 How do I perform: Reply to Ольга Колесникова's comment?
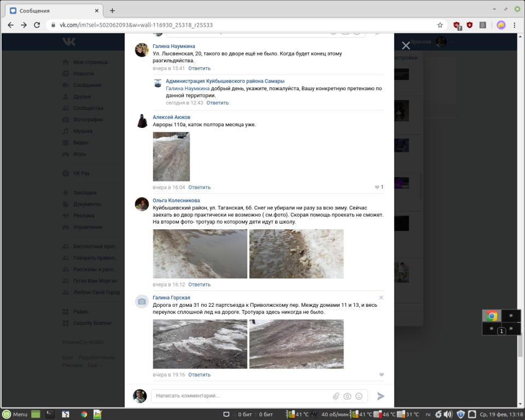click(x=199, y=284)
